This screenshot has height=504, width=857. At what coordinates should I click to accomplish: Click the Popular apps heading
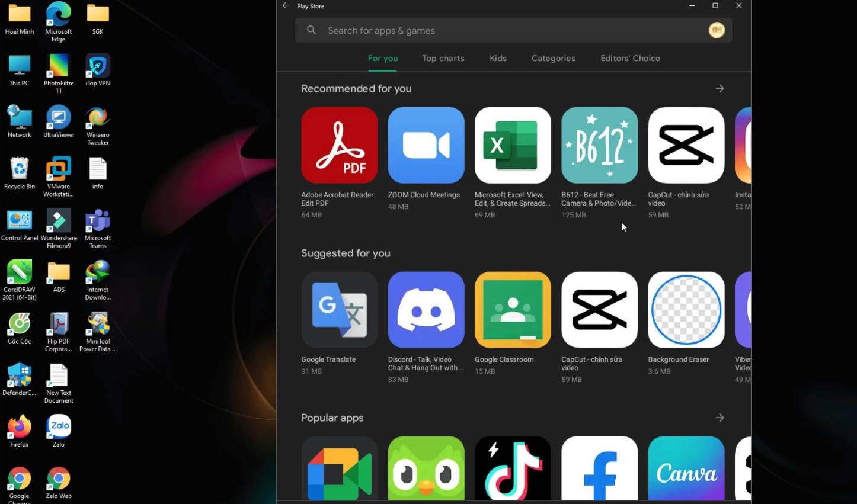(332, 418)
